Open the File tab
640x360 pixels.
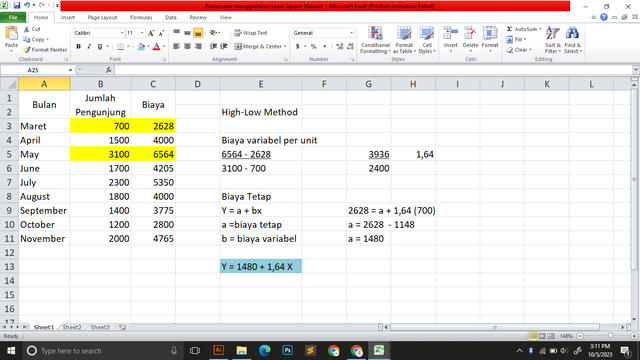pyautogui.click(x=13, y=18)
